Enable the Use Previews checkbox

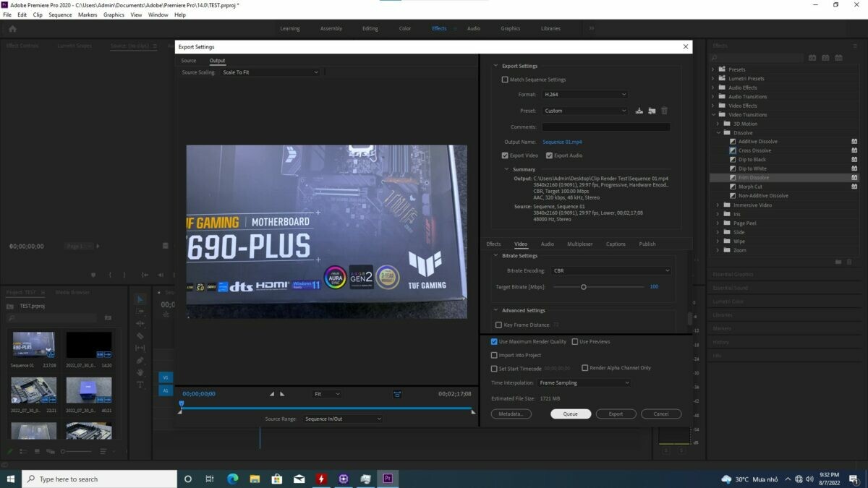(575, 342)
